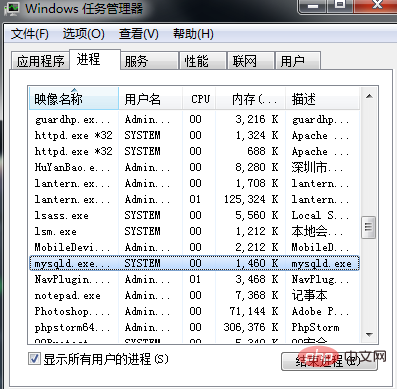The width and height of the screenshot is (397, 389).
Task: Select the HuYanBao.e... process
Action: pos(194,167)
